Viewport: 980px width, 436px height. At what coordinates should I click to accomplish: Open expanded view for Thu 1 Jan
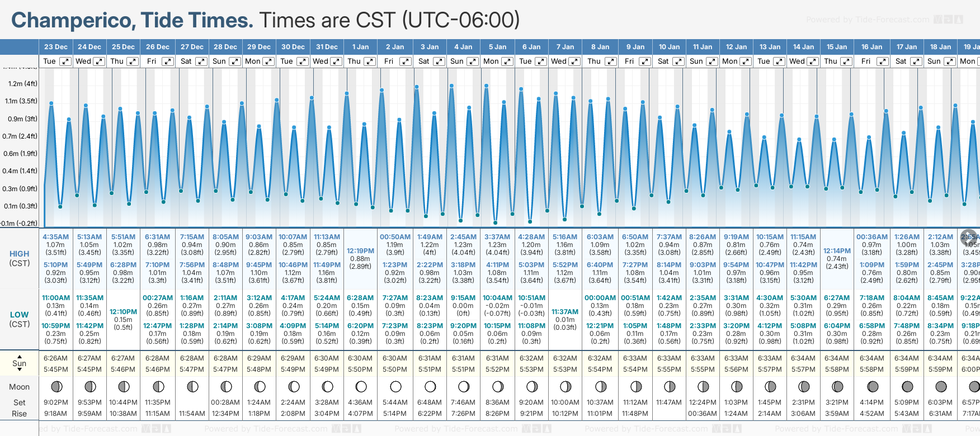pos(370,61)
